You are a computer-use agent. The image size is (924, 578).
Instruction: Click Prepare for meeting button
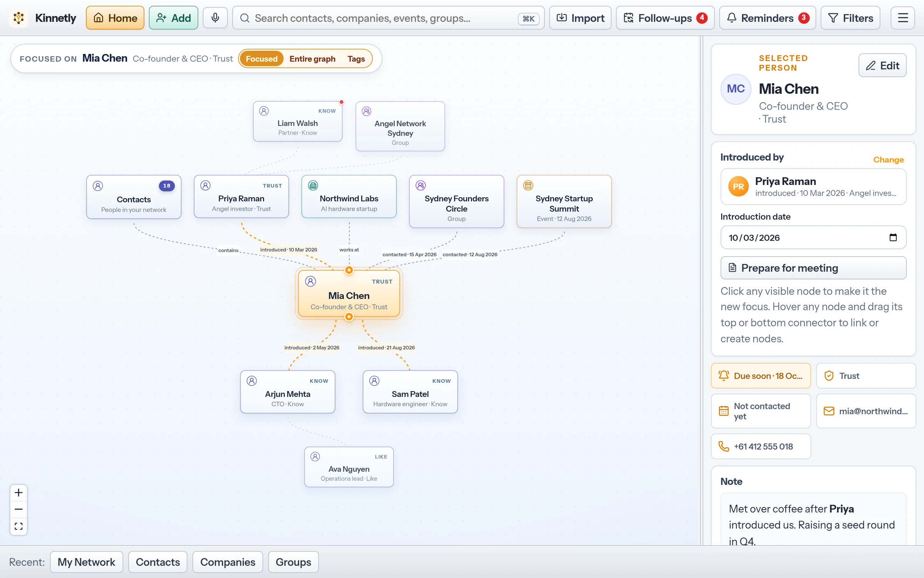click(813, 268)
